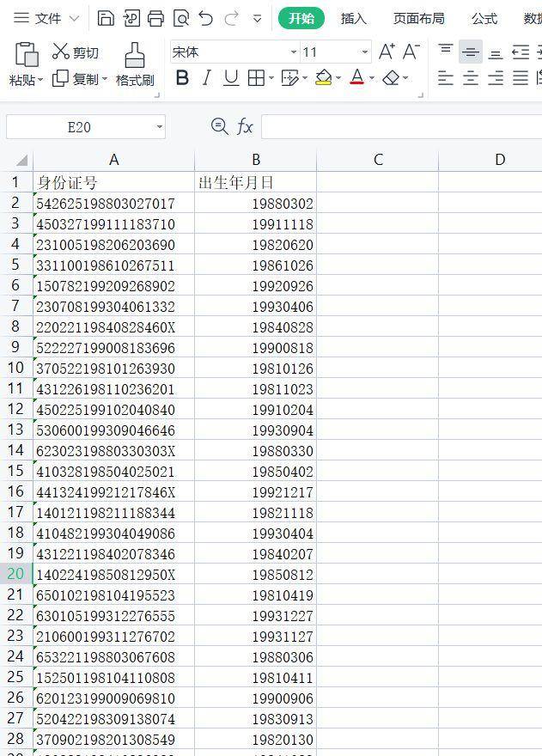This screenshot has height=756, width=542.
Task: Toggle underline formatting
Action: pos(231,78)
